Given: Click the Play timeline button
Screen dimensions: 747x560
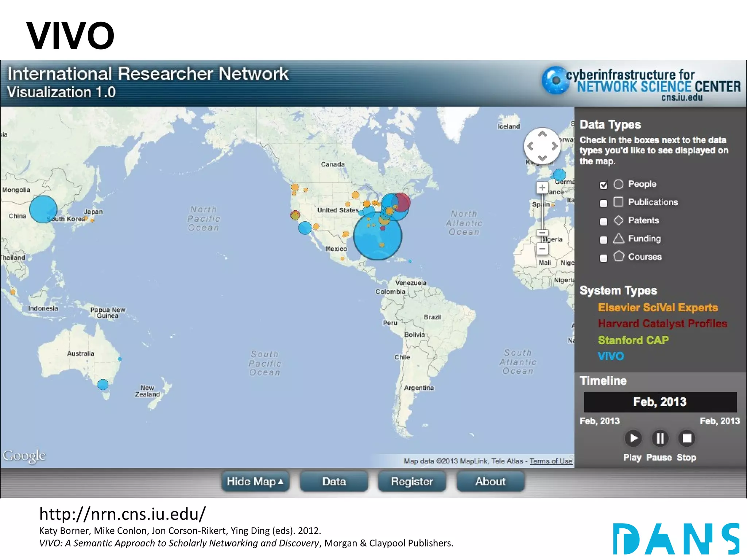Looking at the screenshot, I should (x=633, y=438).
